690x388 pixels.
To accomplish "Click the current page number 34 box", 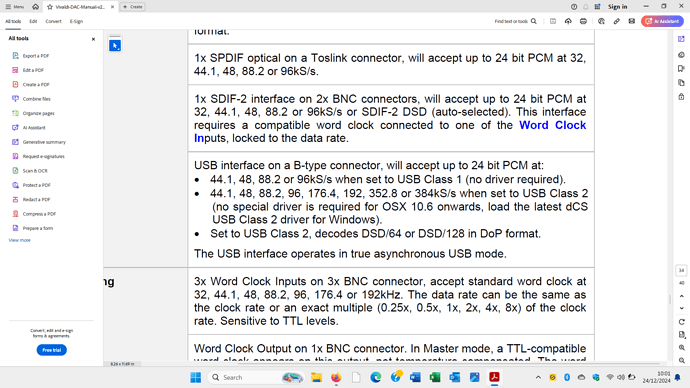I will 681,271.
